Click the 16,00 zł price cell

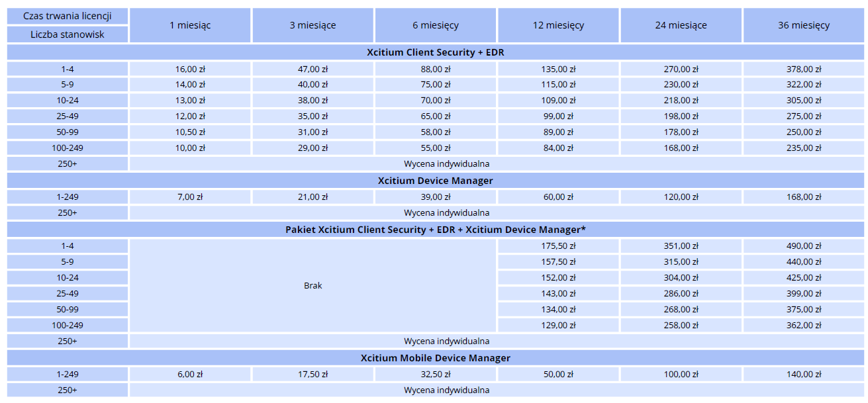tap(190, 69)
